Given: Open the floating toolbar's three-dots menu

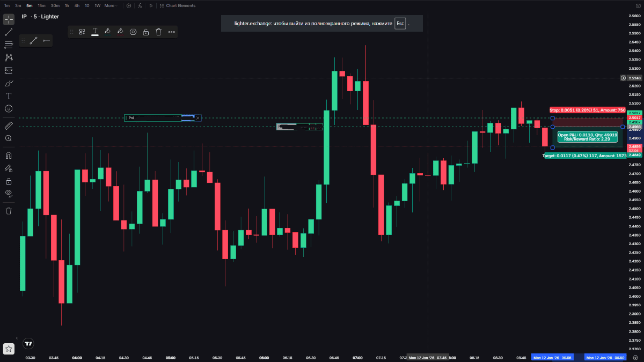Looking at the screenshot, I should tap(172, 32).
